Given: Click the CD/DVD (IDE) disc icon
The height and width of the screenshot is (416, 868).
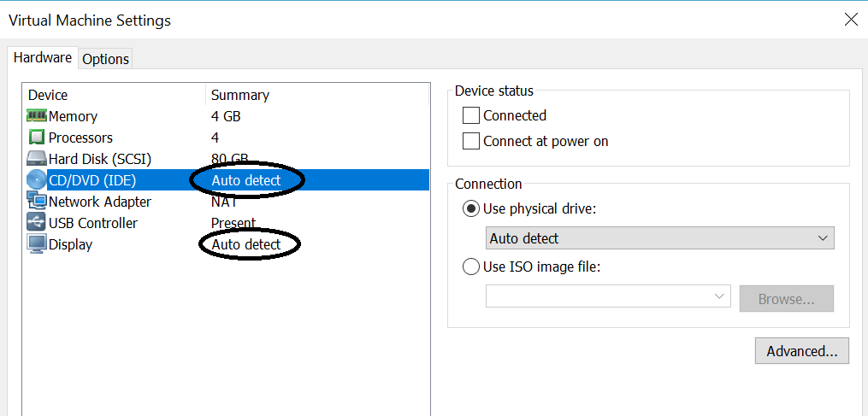Looking at the screenshot, I should (37, 180).
